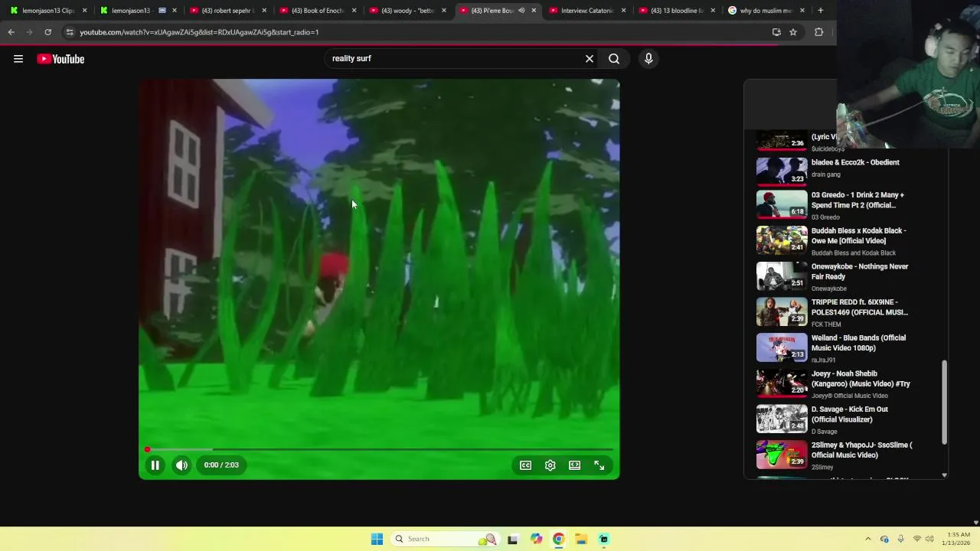980x551 pixels.
Task: Open the Chrome extensions puzzle icon
Action: 818,32
